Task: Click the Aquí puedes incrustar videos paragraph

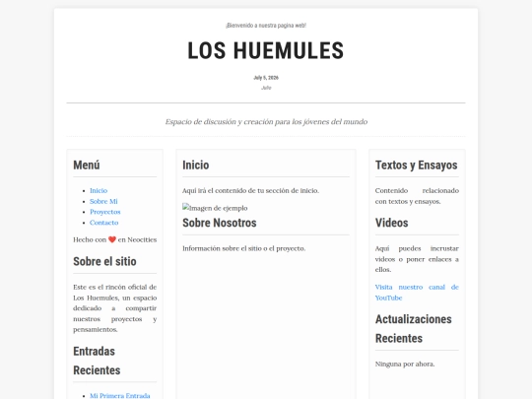Action: pos(417,259)
